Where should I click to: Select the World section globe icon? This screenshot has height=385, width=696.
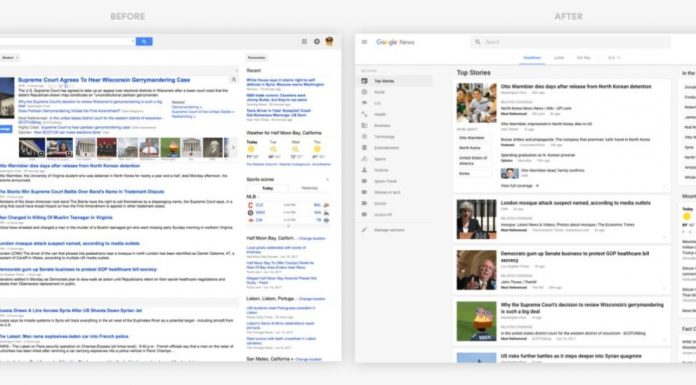[364, 92]
